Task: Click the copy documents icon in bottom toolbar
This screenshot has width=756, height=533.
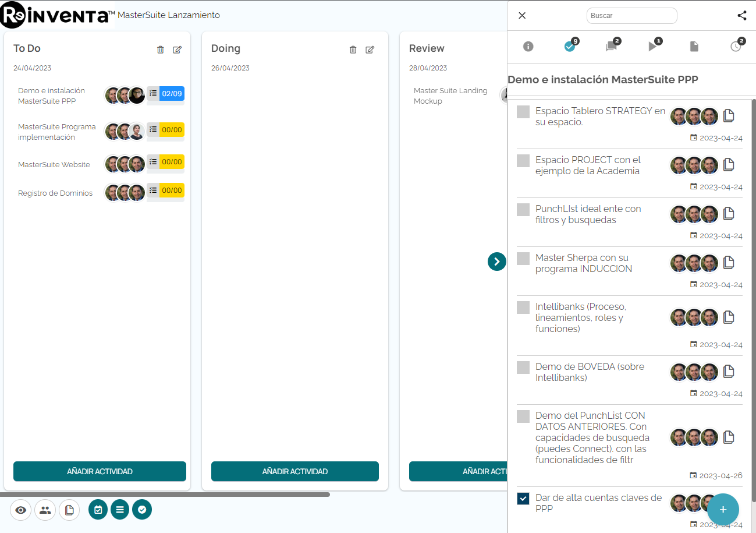Action: pyautogui.click(x=69, y=510)
